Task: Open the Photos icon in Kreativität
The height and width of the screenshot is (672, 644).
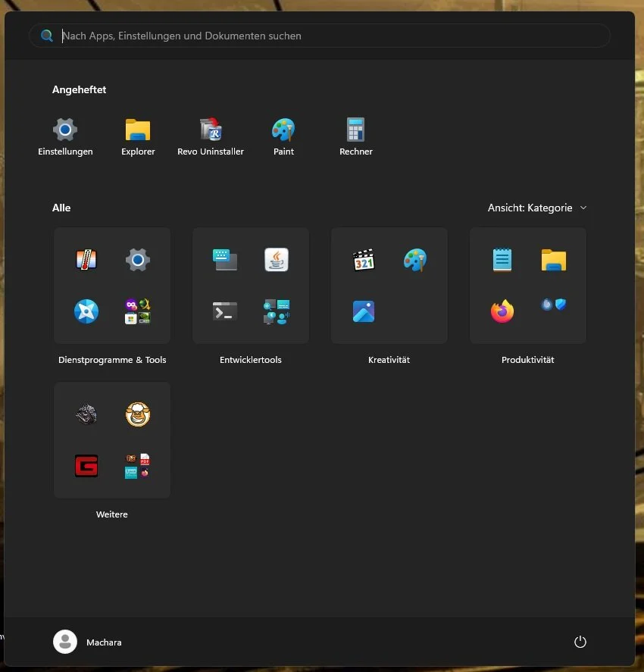Action: coord(364,311)
